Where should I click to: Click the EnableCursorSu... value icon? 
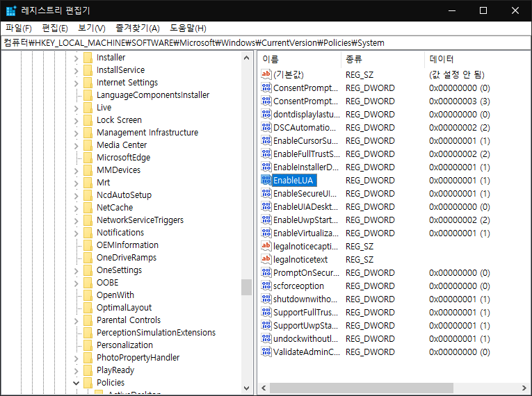click(266, 141)
